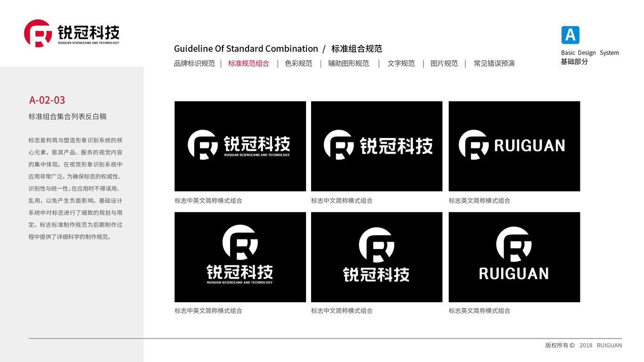Select horizontal Chinese-English logo thumbnail
The image size is (644, 362).
(x=240, y=146)
